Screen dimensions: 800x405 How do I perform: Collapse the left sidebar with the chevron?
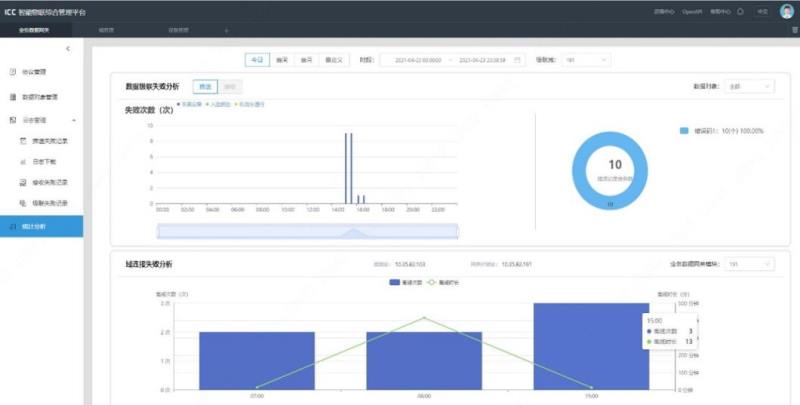coord(68,49)
